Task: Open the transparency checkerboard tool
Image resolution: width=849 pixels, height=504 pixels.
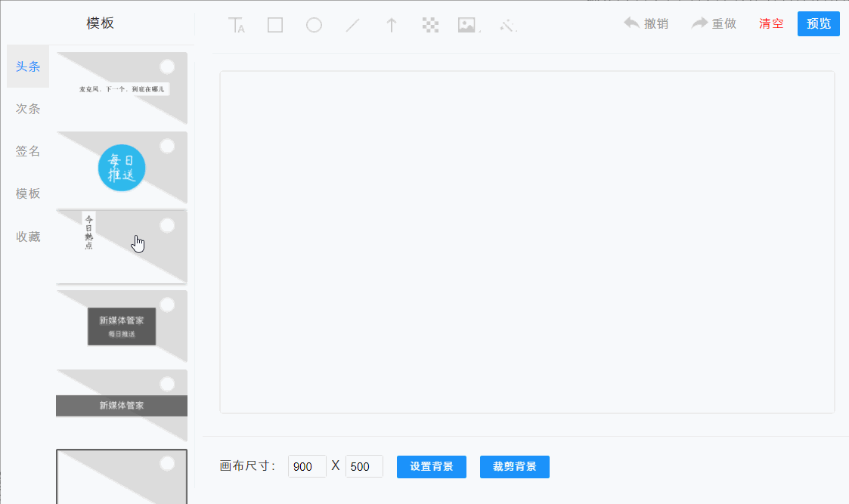Action: click(429, 24)
